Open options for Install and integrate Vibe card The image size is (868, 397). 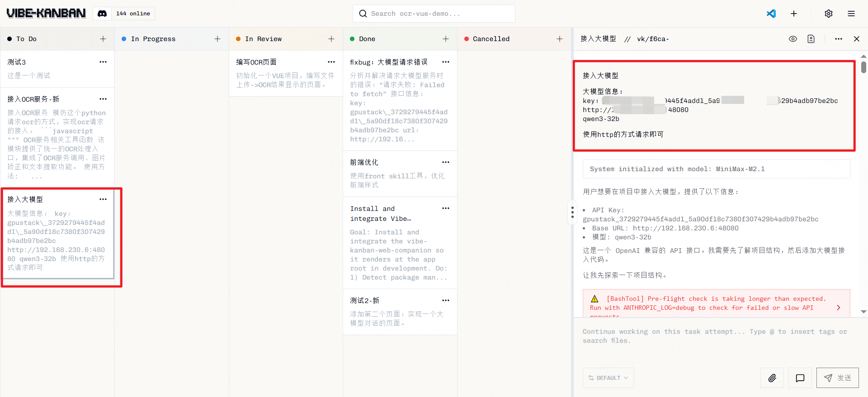(446, 208)
